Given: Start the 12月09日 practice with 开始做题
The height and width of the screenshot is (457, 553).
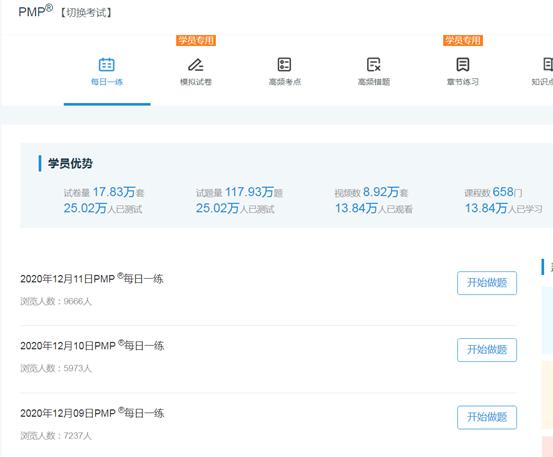Looking at the screenshot, I should coord(487,417).
